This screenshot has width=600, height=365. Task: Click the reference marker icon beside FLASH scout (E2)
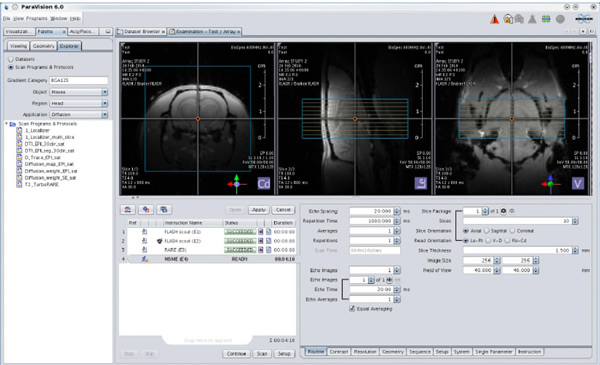pyautogui.click(x=160, y=241)
